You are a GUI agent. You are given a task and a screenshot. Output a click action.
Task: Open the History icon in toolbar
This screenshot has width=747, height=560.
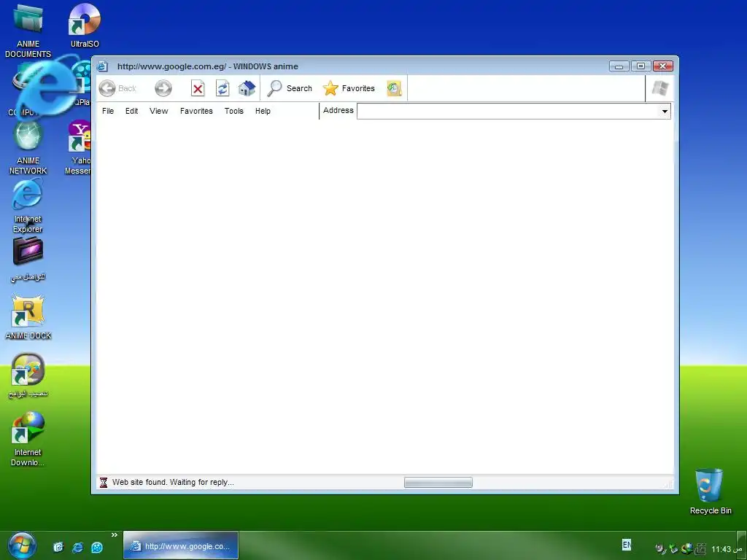(x=394, y=88)
